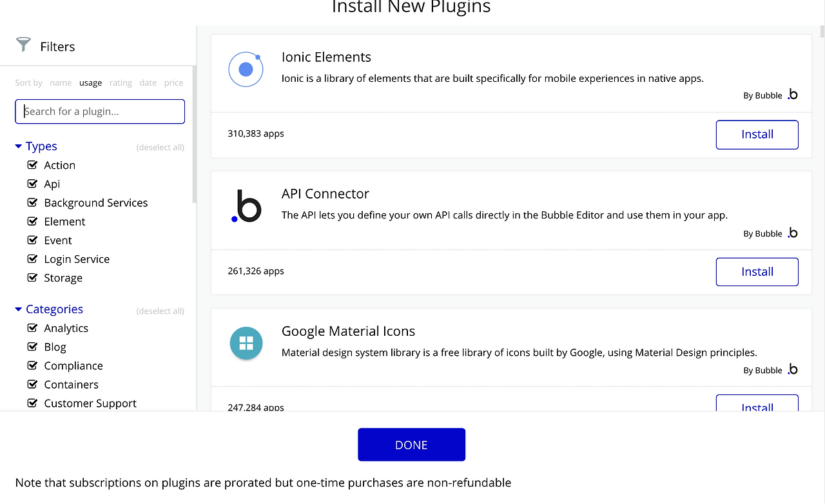Sort plugins by price

(173, 82)
